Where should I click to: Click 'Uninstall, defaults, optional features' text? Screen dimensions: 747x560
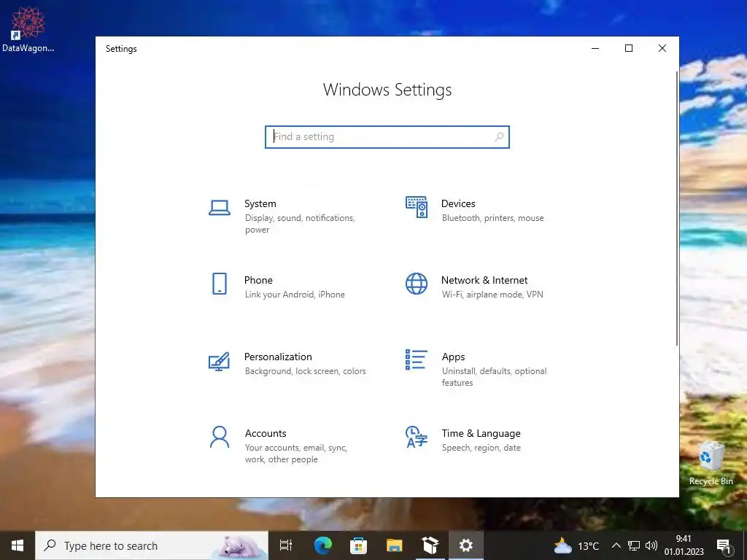click(494, 377)
